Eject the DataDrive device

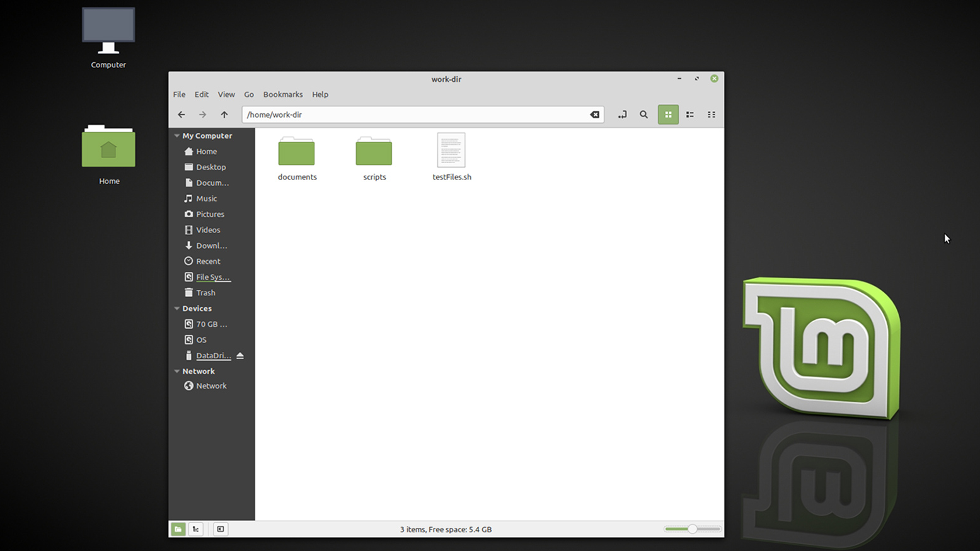point(240,356)
